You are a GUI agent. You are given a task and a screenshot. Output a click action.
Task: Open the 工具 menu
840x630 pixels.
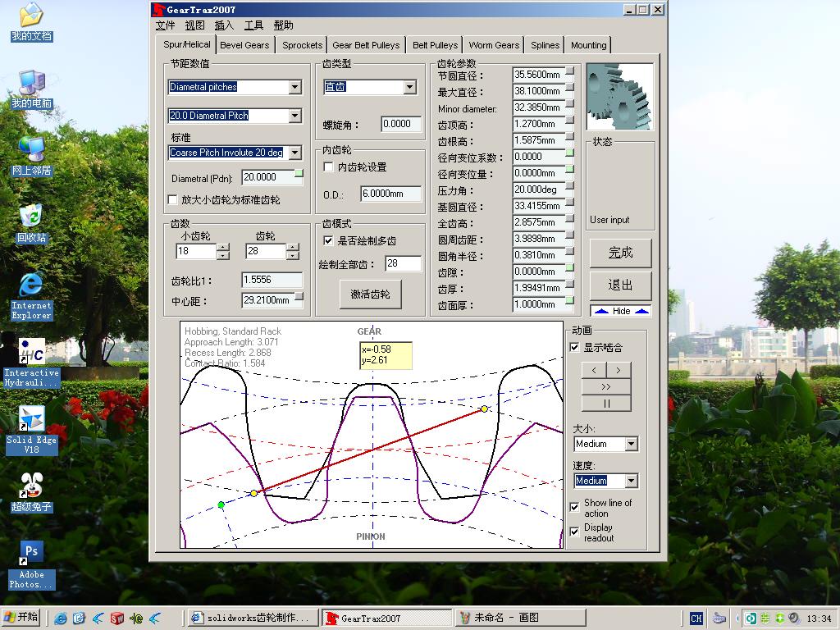click(253, 25)
